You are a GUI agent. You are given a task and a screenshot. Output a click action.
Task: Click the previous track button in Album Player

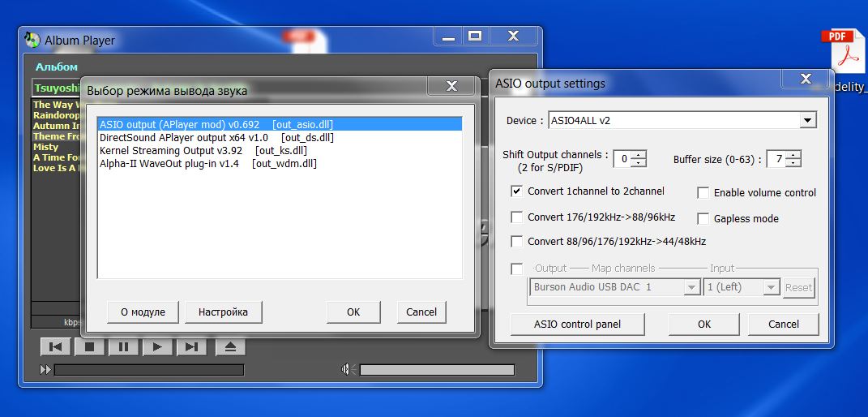tap(55, 347)
